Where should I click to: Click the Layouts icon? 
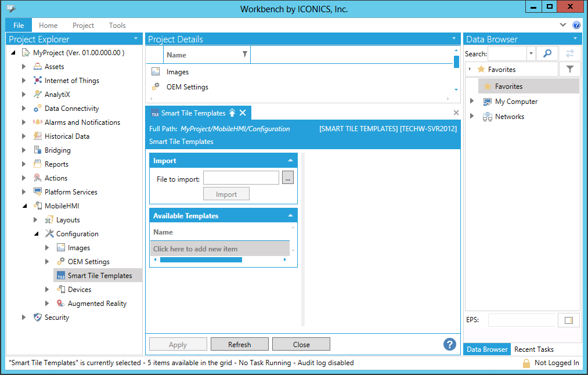point(49,220)
